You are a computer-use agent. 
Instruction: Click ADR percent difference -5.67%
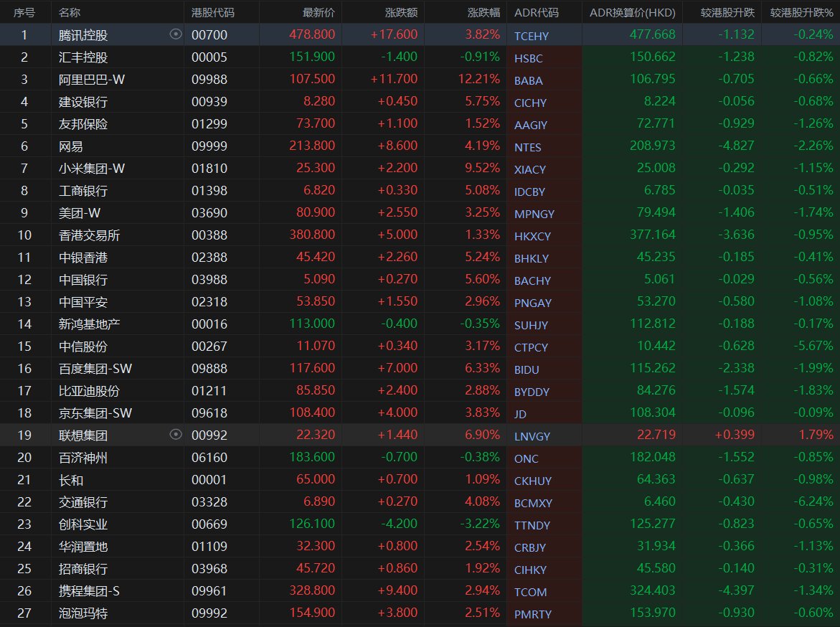813,346
